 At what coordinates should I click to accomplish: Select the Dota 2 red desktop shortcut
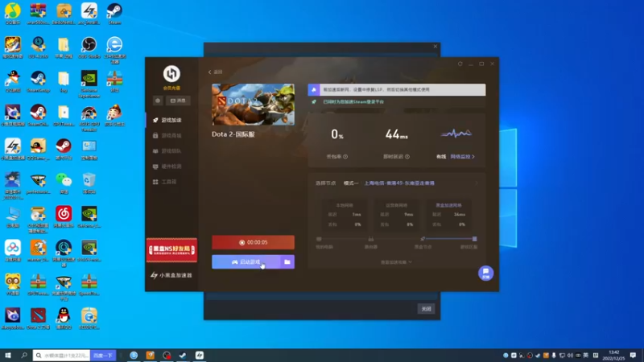coord(38,319)
